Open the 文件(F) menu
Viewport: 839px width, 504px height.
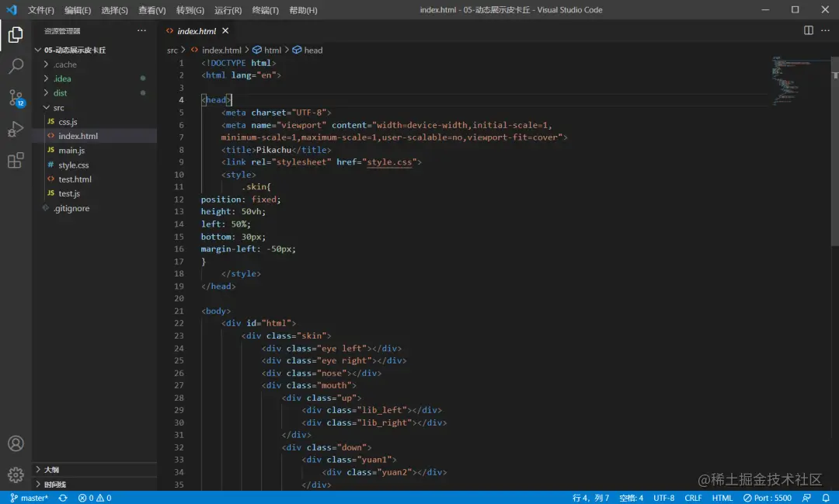click(40, 10)
